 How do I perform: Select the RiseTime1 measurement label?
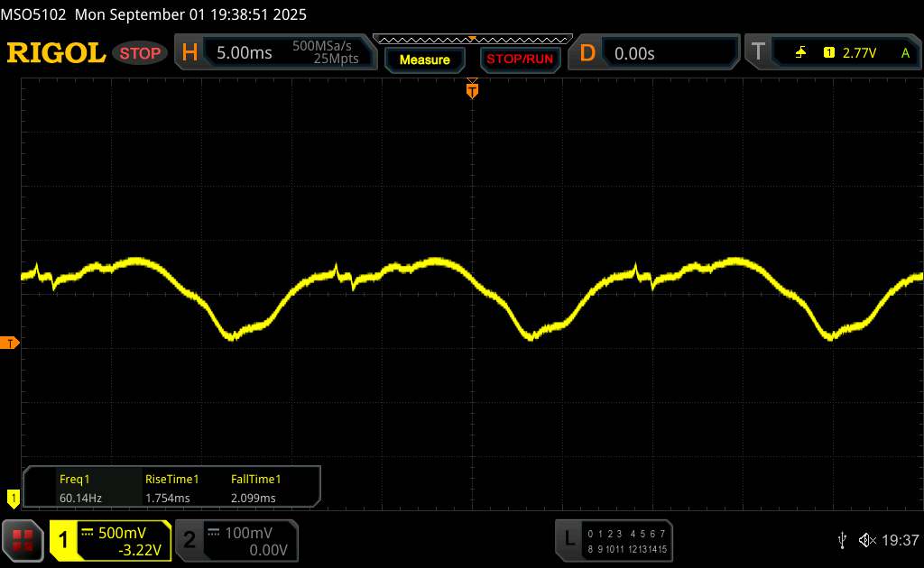coord(172,479)
